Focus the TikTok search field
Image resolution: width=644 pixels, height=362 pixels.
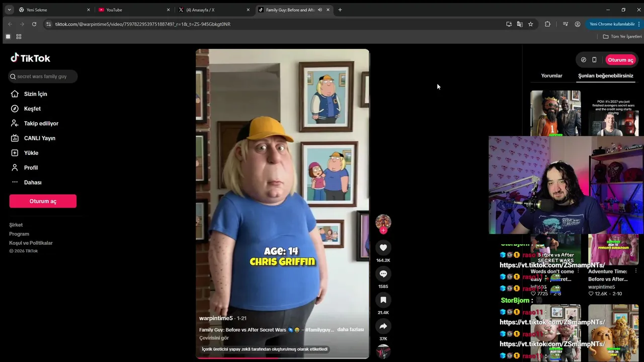[43, 76]
